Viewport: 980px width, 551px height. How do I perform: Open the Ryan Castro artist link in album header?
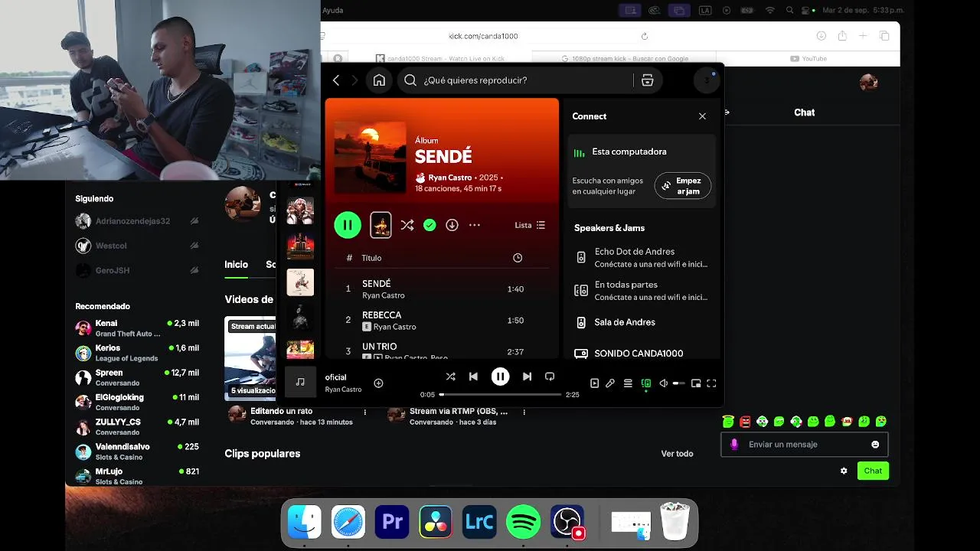click(x=449, y=178)
